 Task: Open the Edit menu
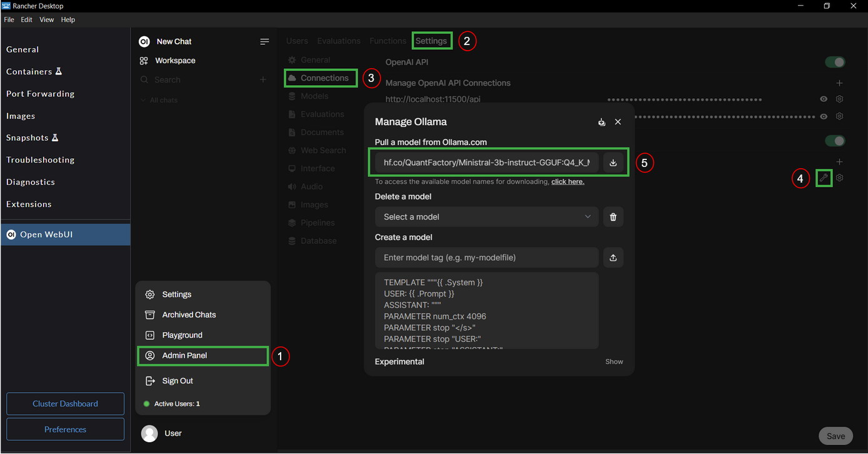pos(26,19)
